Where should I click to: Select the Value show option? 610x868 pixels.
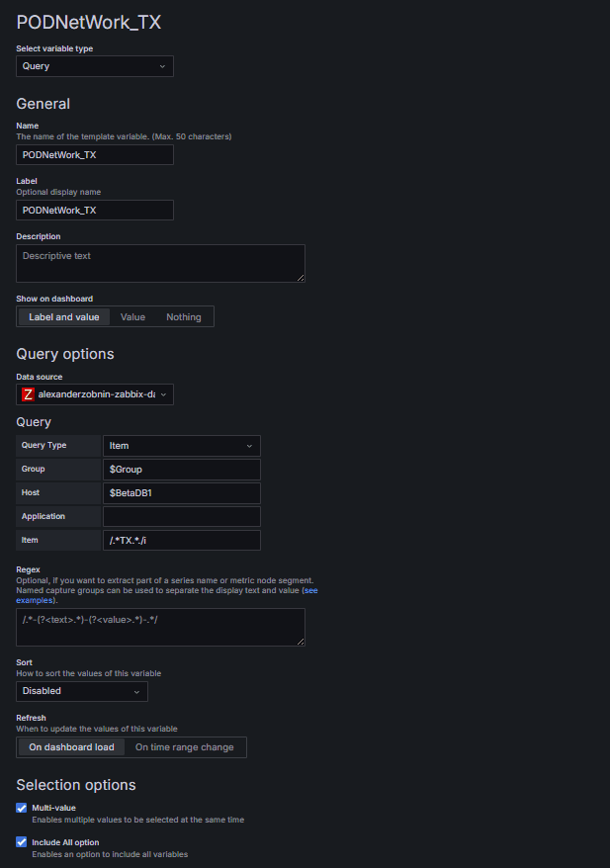[132, 317]
